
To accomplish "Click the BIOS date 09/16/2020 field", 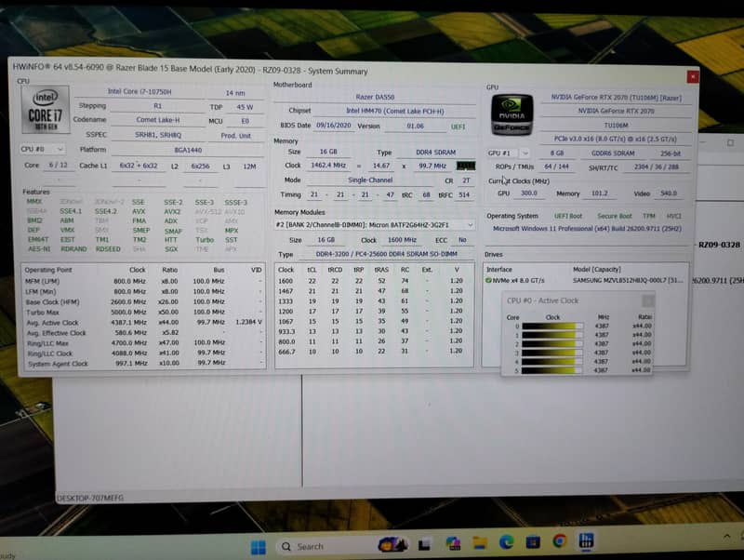I will pos(334,126).
